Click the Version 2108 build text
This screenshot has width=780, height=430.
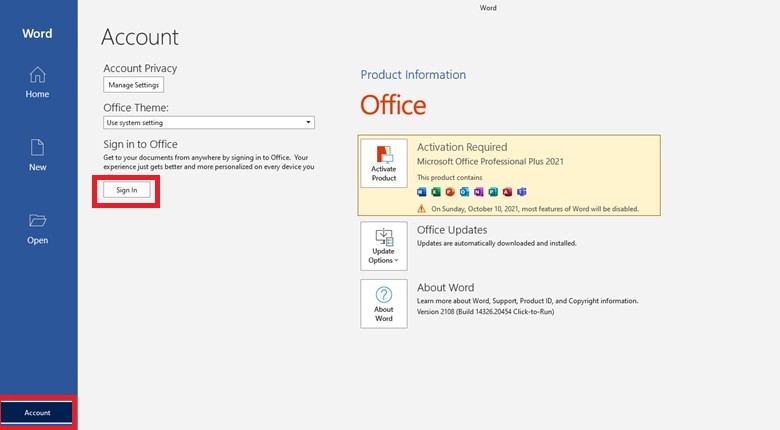click(x=486, y=312)
